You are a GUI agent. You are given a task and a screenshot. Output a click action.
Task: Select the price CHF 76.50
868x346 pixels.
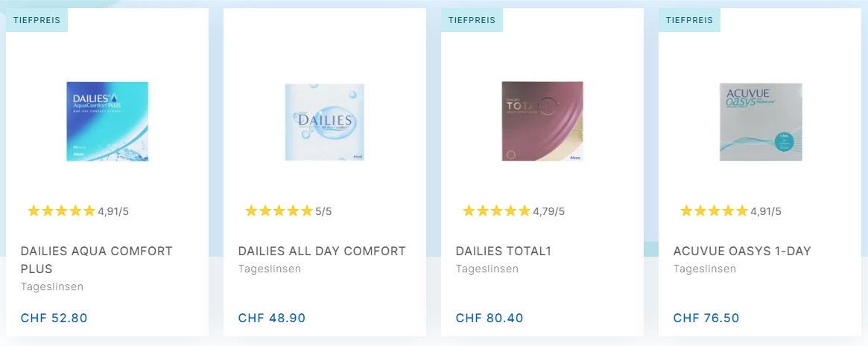pyautogui.click(x=706, y=318)
